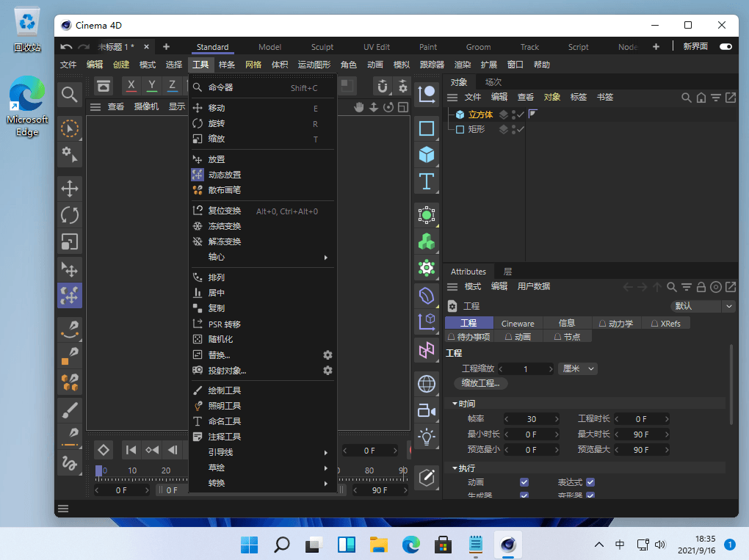Screen dimensions: 749x560
Task: Add a Cube primitive from object palette
Action: (x=427, y=155)
